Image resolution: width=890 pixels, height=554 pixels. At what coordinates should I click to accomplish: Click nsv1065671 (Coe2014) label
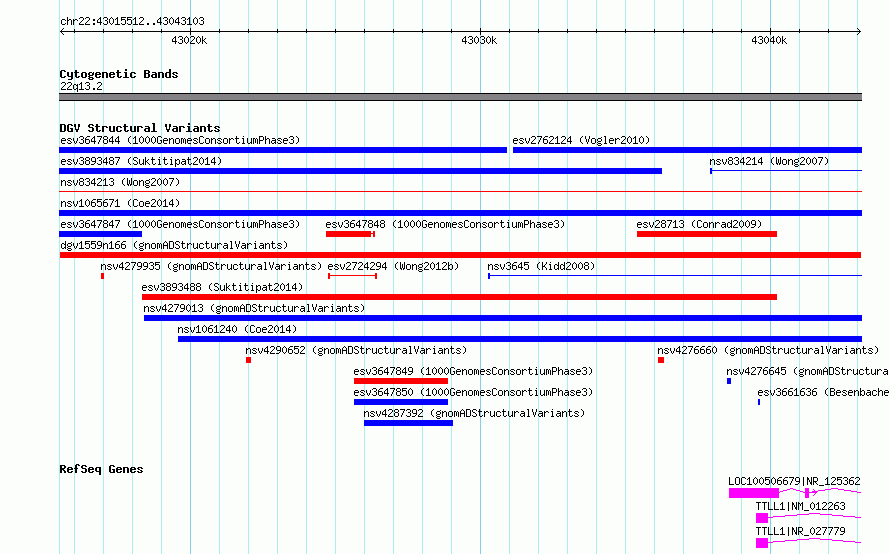[x=120, y=203]
